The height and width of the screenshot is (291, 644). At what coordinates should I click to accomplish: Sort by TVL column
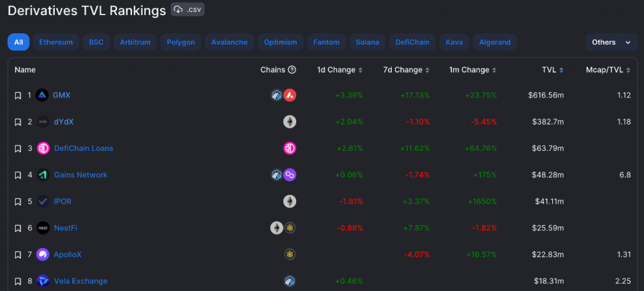(x=552, y=70)
